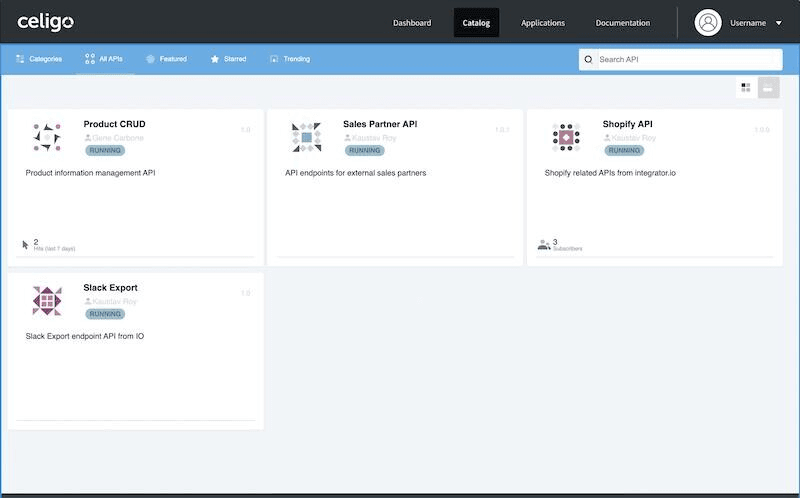This screenshot has height=498, width=800.
Task: Open the Sales Partner API title link
Action: tap(380, 124)
